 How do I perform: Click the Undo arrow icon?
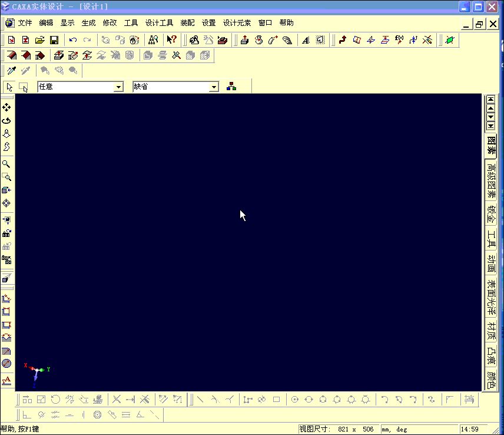click(x=73, y=40)
